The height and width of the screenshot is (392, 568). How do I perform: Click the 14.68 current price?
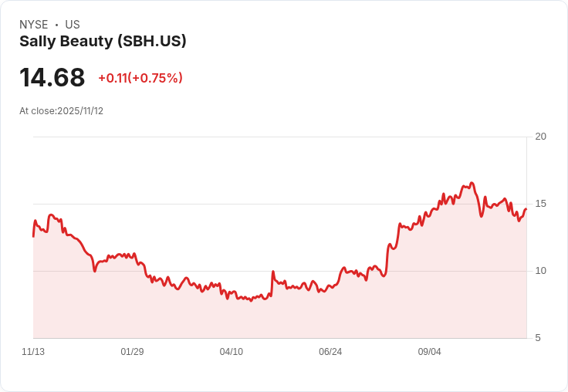(x=52, y=78)
